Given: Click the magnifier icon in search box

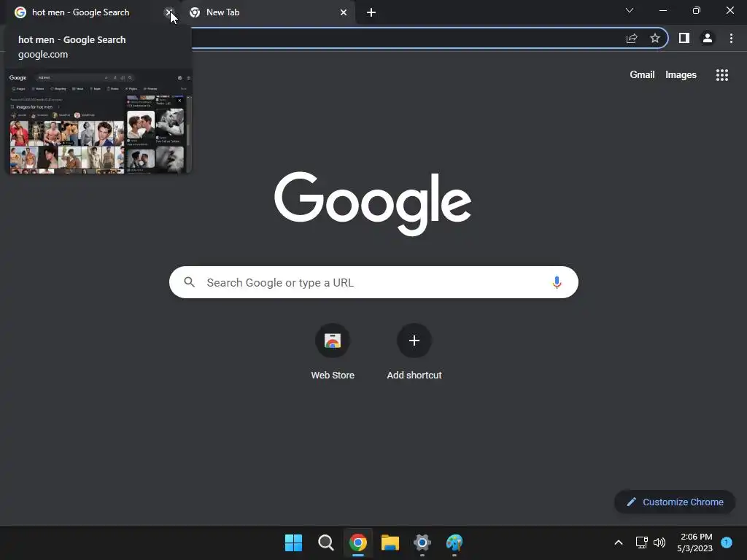Looking at the screenshot, I should click(190, 282).
